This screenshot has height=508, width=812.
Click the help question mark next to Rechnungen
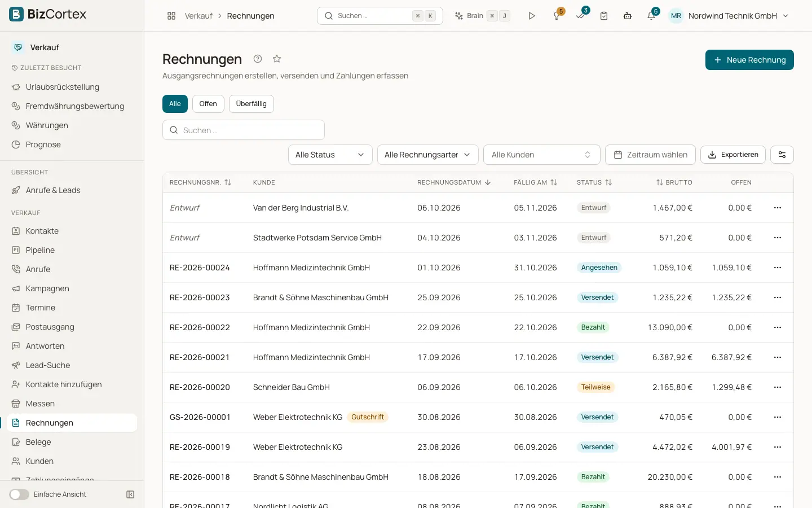[x=258, y=59]
